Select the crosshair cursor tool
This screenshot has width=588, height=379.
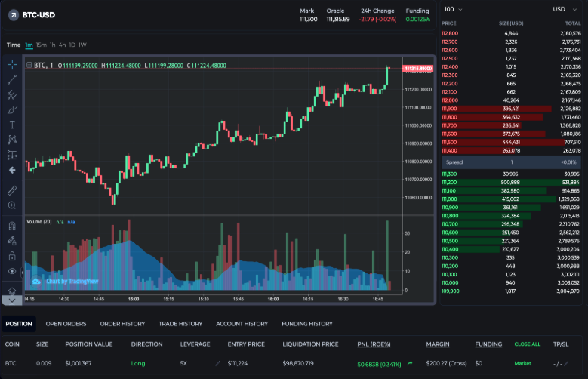(x=12, y=64)
